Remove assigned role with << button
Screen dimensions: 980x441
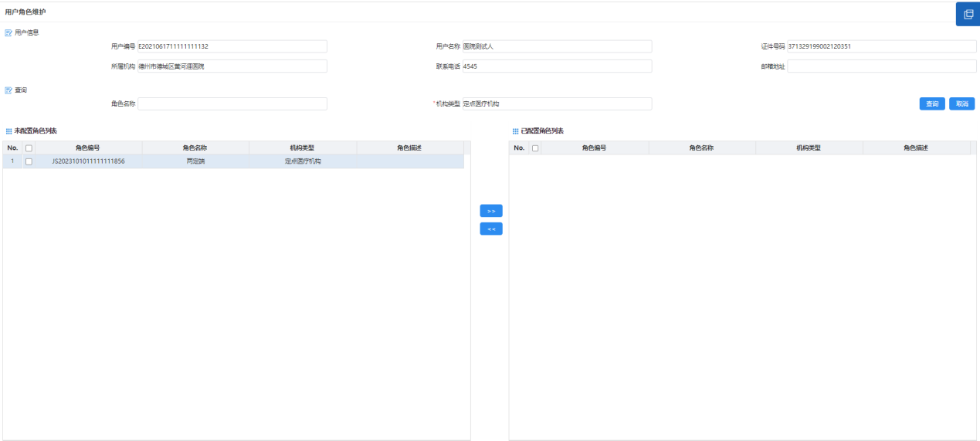(490, 229)
